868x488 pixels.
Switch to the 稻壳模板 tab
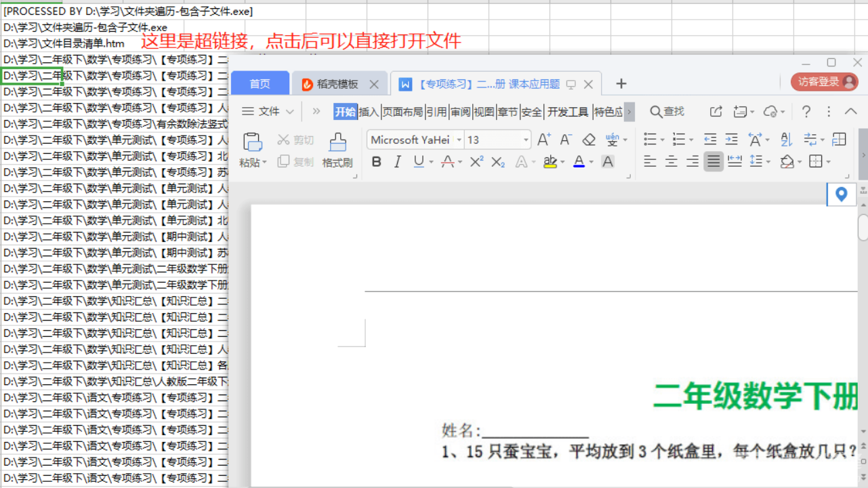[337, 84]
